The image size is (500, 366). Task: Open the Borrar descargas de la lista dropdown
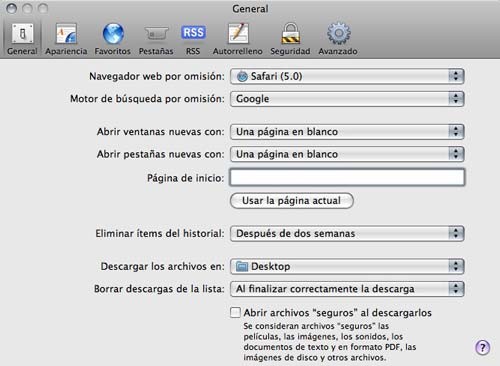[347, 289]
